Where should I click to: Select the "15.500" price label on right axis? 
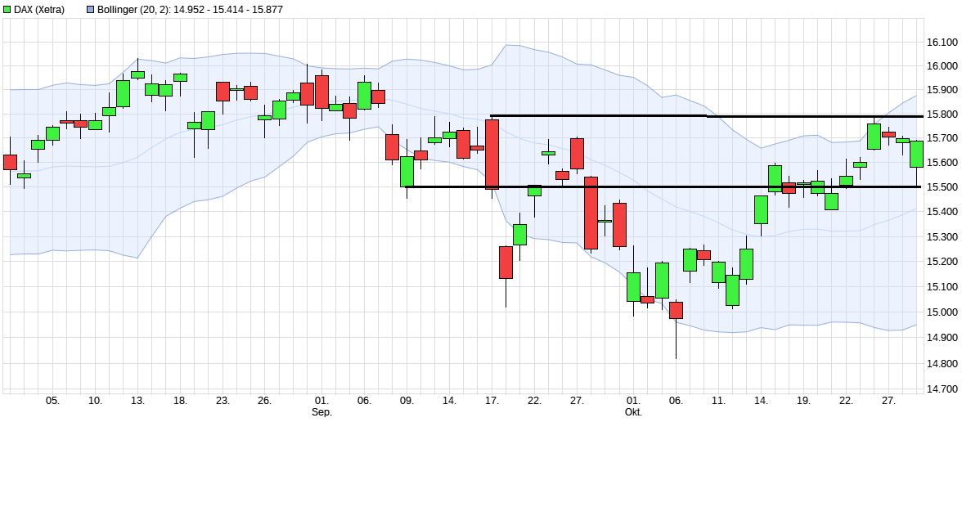tap(942, 188)
